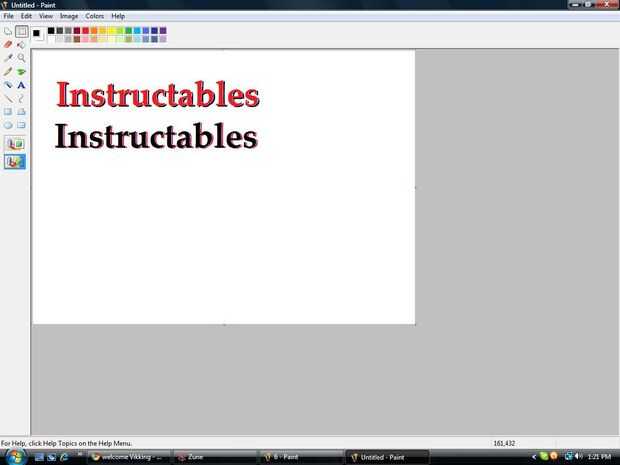The width and height of the screenshot is (620, 465).
Task: Switch to the welcome Vikking browser taskbar button
Action: (x=129, y=457)
